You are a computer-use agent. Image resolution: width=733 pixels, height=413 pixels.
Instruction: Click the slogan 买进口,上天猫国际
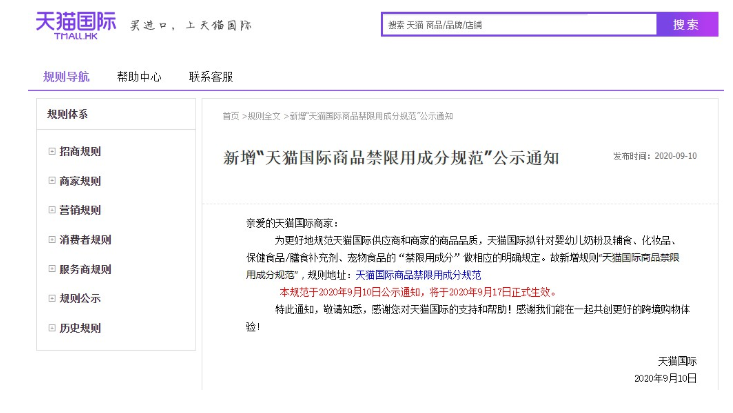[191, 25]
